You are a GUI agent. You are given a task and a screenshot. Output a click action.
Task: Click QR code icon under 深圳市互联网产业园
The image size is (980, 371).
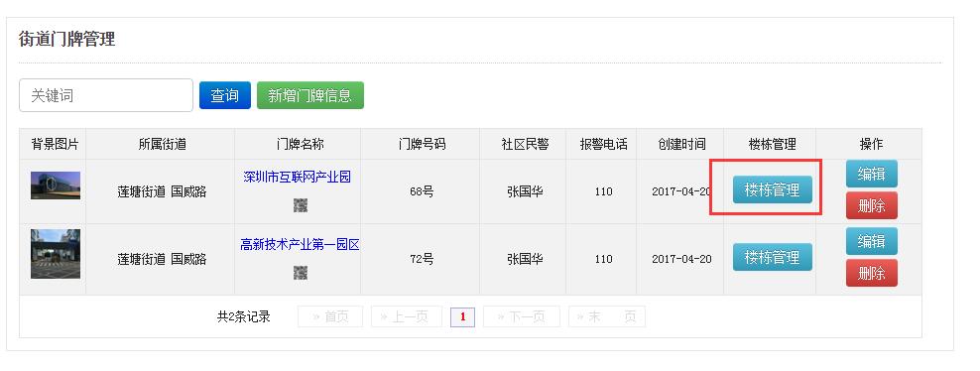click(x=300, y=205)
